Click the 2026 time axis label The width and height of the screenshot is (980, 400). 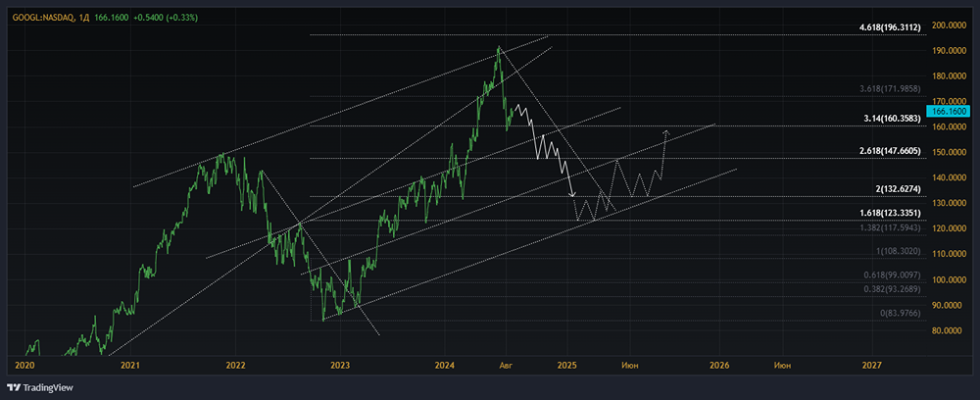tap(719, 365)
